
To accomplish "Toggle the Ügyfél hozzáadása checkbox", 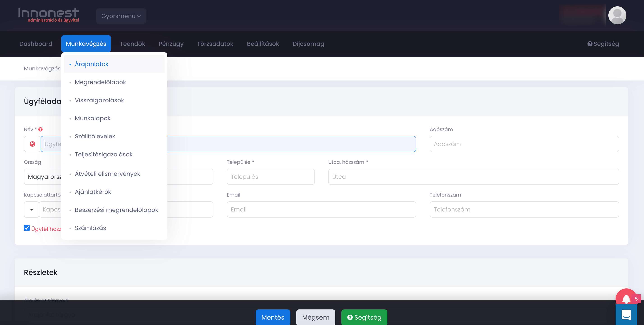I will (27, 228).
